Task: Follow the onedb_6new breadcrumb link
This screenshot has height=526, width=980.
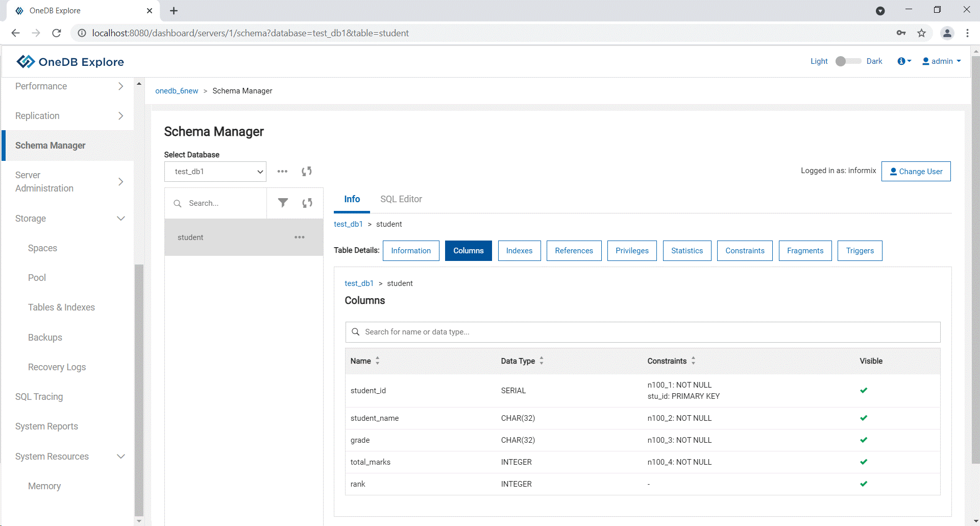Action: pos(177,91)
